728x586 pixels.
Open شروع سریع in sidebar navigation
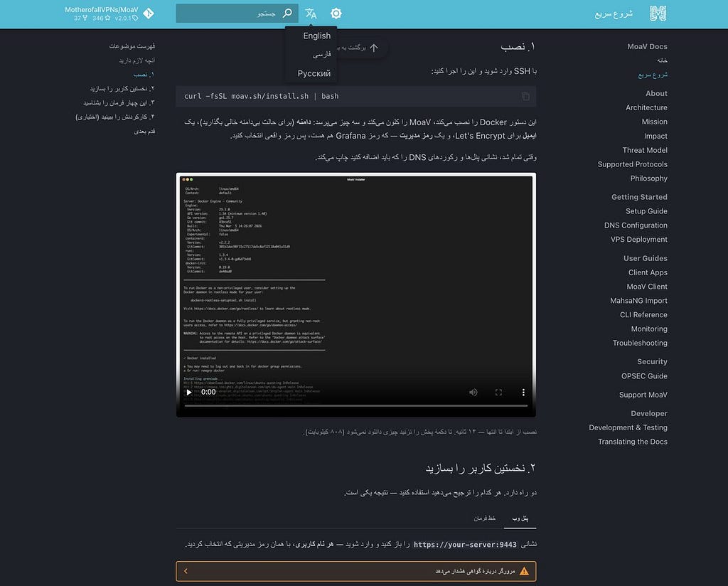point(653,74)
